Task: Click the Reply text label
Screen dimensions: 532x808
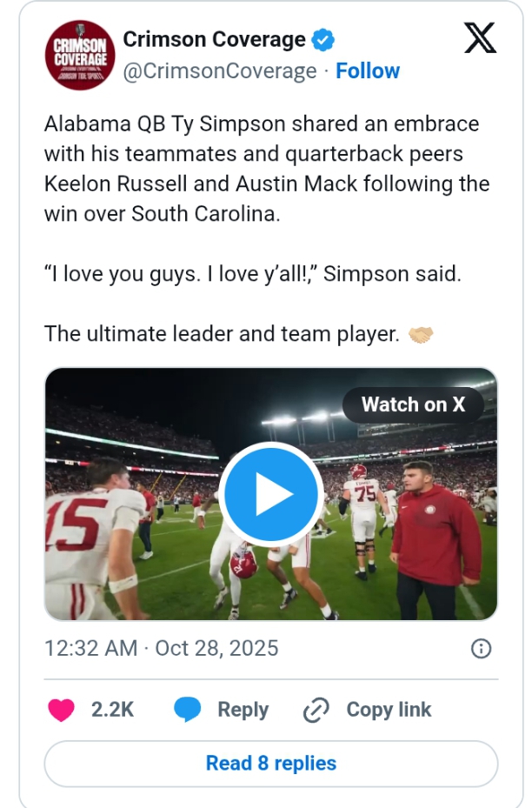Action: 243,710
